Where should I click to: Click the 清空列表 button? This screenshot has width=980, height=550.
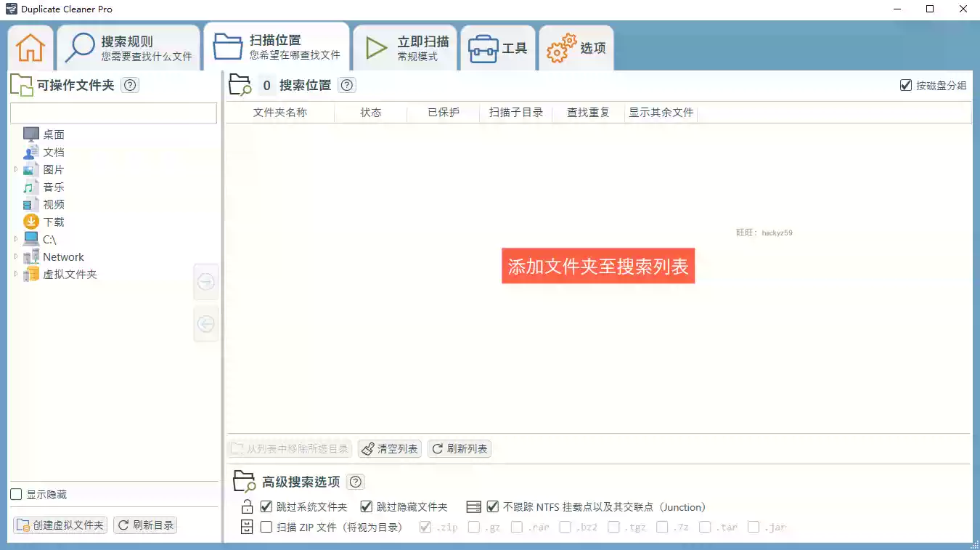coord(390,449)
